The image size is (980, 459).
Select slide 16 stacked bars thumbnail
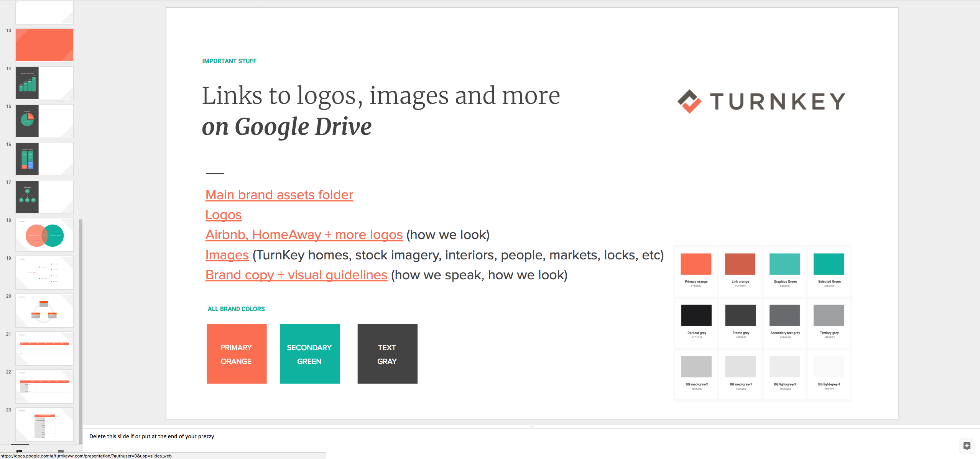pos(44,159)
